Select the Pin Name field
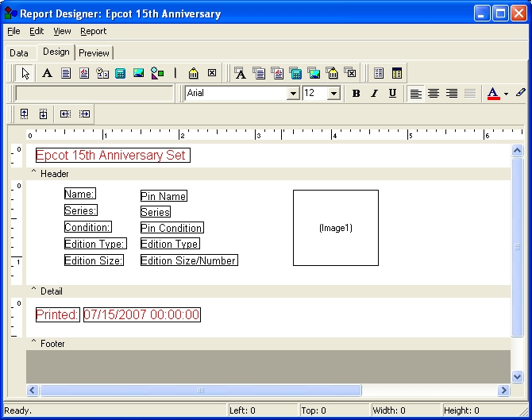The height and width of the screenshot is (420, 532). pyautogui.click(x=164, y=196)
